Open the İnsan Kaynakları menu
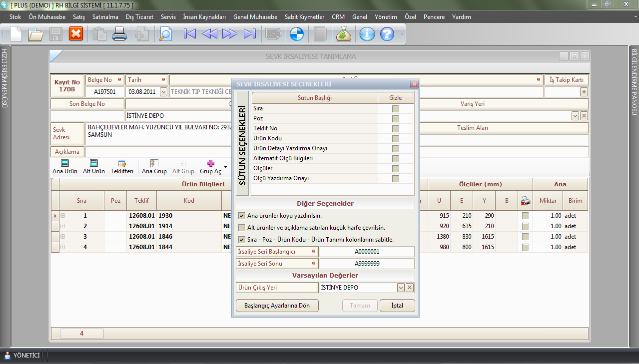639x364 pixels. point(204,17)
